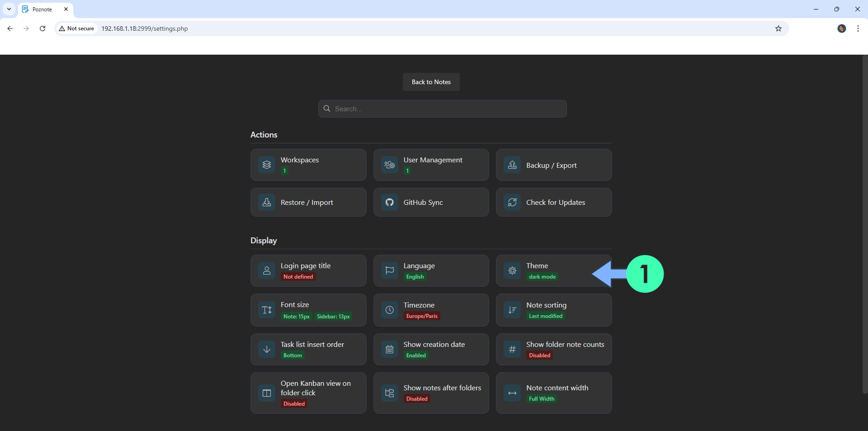The width and height of the screenshot is (868, 431).
Task: Select the Workspaces layers icon
Action: pyautogui.click(x=267, y=165)
